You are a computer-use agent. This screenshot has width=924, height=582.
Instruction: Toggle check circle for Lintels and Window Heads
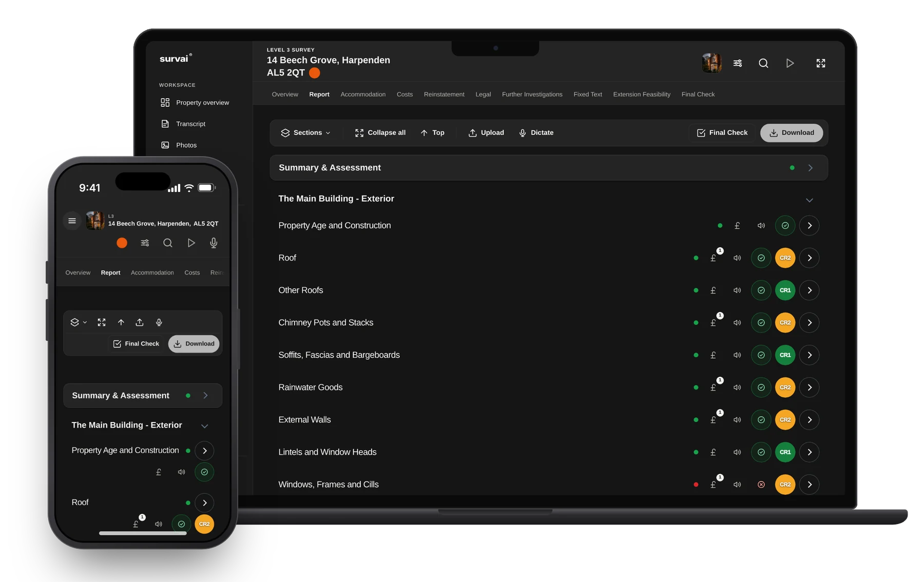(x=761, y=452)
